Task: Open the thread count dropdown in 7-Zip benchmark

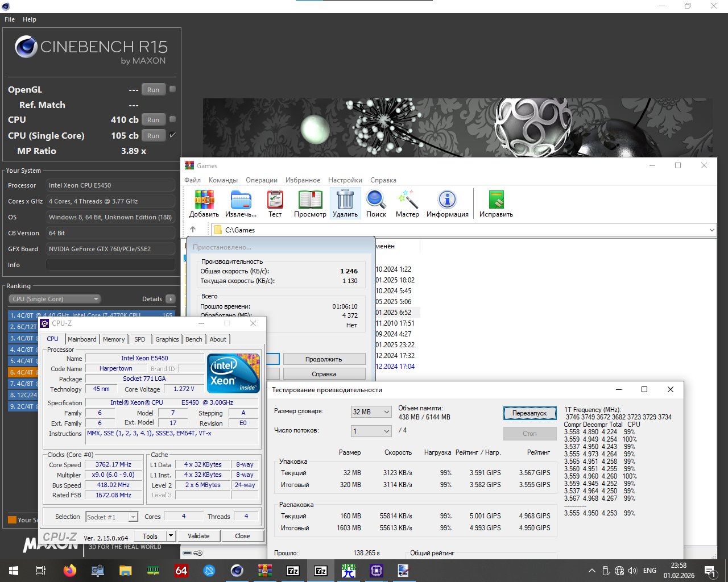Action: click(x=371, y=431)
